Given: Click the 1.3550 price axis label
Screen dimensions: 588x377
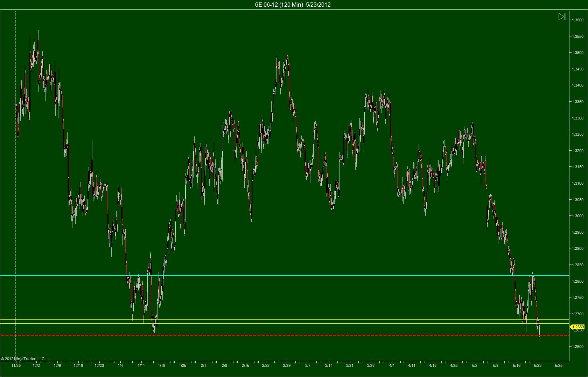Looking at the screenshot, I should click(577, 36).
